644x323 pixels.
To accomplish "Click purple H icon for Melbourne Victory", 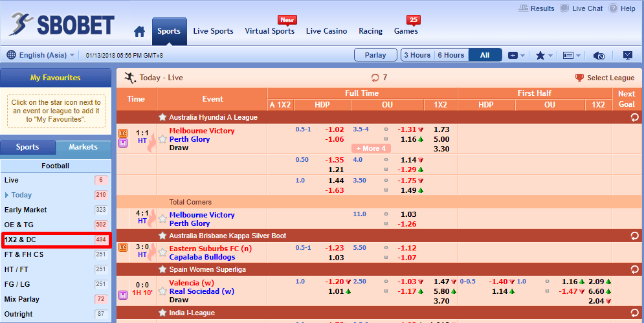I will 123,144.
